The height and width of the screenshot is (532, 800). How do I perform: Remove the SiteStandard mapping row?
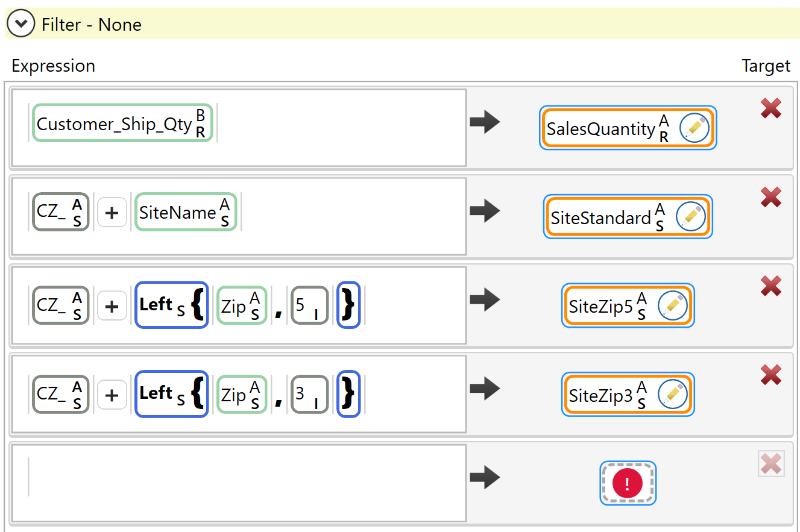point(771,197)
